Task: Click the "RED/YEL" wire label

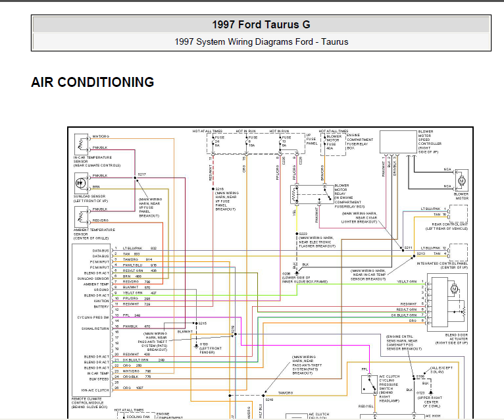Action: 366,406
